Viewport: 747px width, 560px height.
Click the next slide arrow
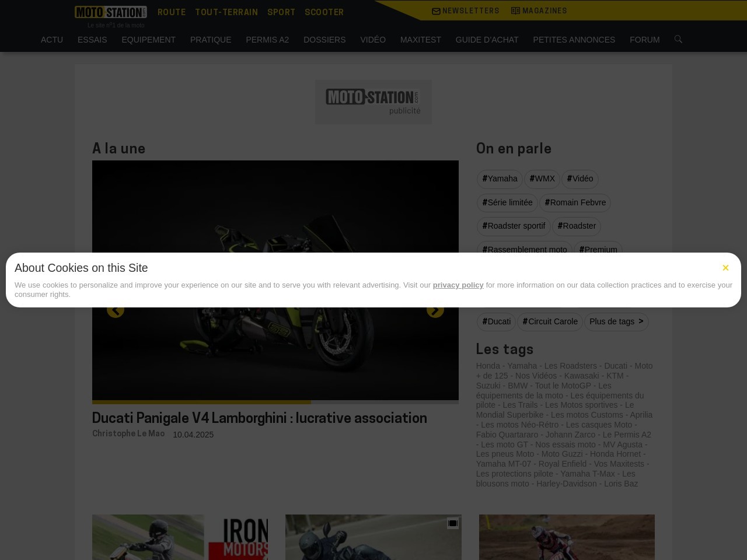[x=435, y=310]
